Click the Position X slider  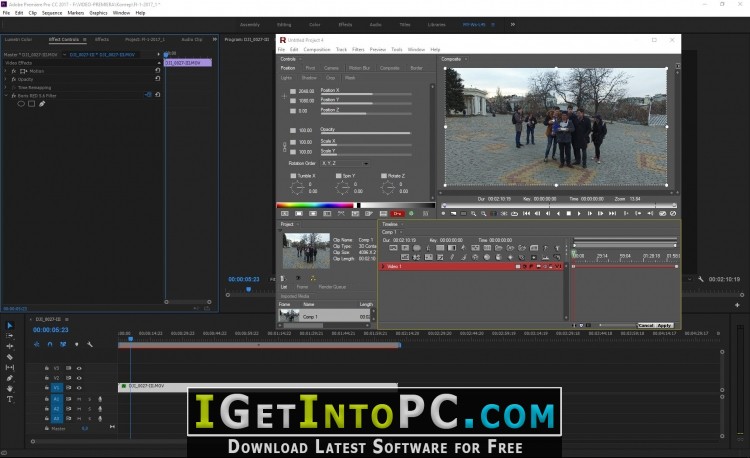click(x=366, y=94)
